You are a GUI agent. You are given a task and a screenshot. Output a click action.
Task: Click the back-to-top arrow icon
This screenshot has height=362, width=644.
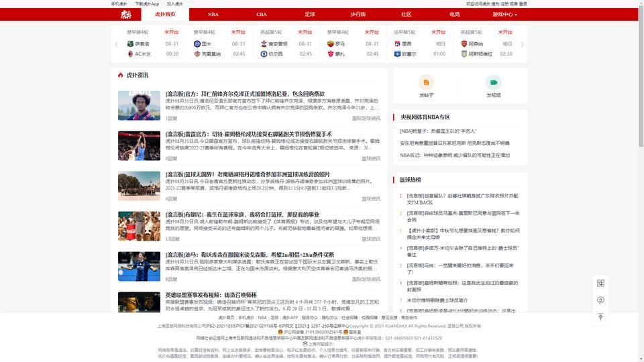click(x=600, y=317)
